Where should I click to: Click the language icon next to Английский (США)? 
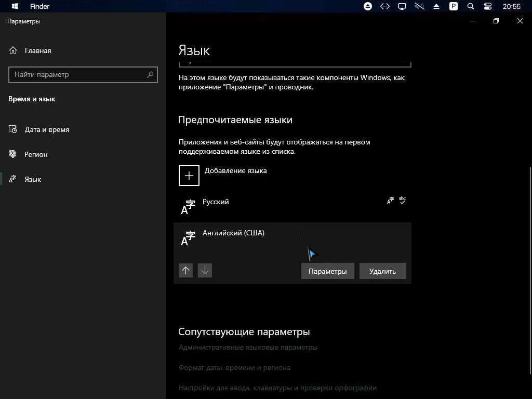pyautogui.click(x=188, y=238)
